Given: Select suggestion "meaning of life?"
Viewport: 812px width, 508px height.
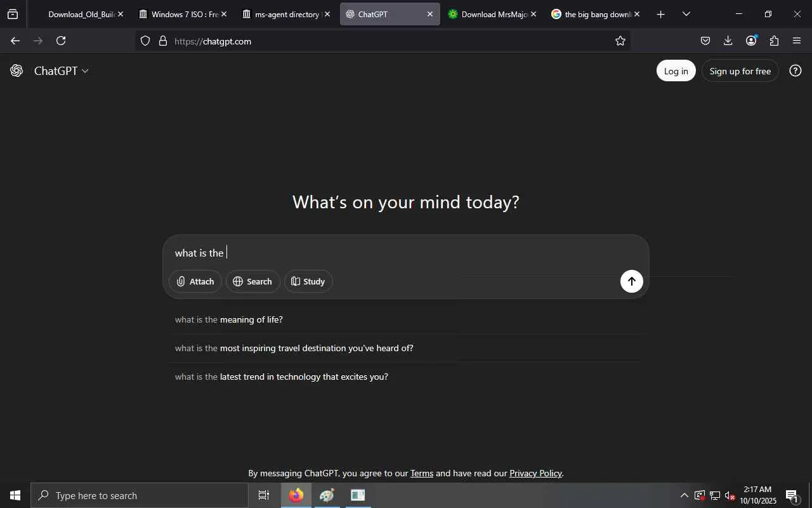Looking at the screenshot, I should tap(406, 319).
